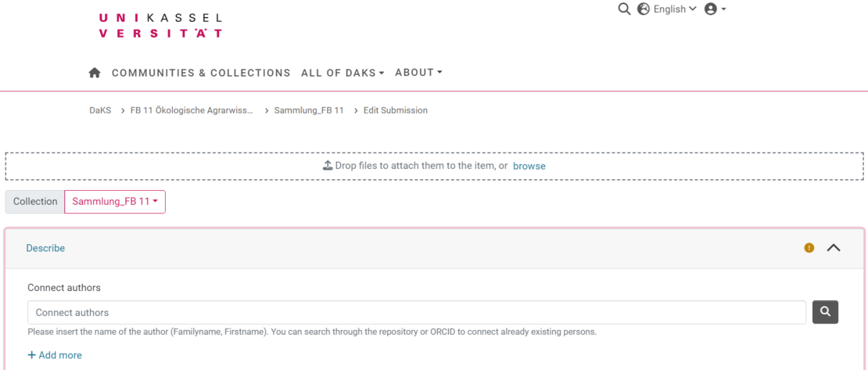Focus the Connect authors input field
868x370 pixels.
coord(417,312)
